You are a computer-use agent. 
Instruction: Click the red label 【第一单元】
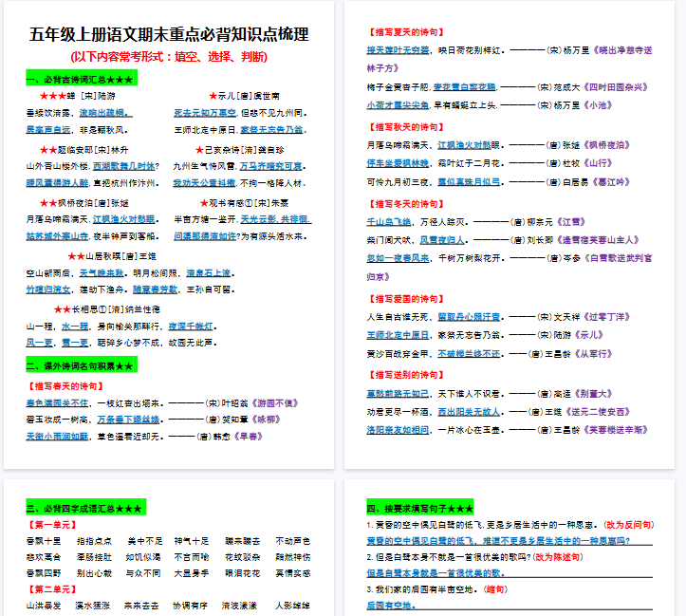point(48,524)
